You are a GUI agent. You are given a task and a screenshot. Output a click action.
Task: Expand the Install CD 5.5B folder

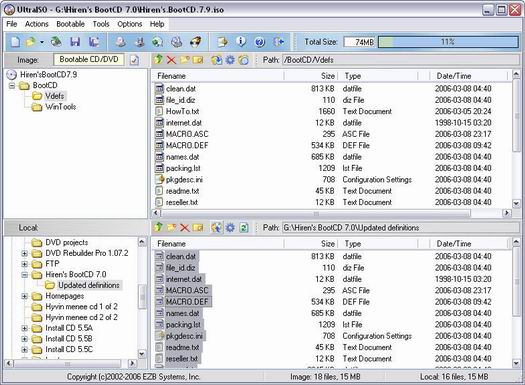24,339
